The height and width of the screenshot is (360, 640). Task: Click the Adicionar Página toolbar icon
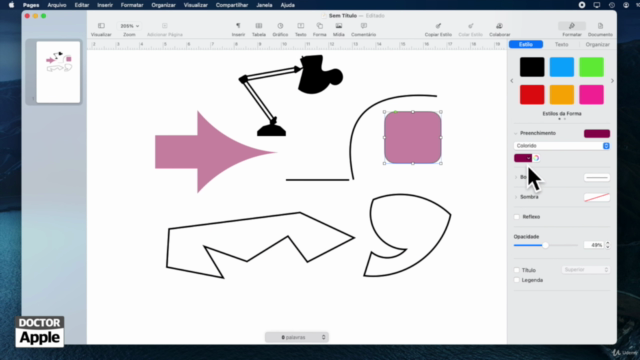pyautogui.click(x=164, y=26)
